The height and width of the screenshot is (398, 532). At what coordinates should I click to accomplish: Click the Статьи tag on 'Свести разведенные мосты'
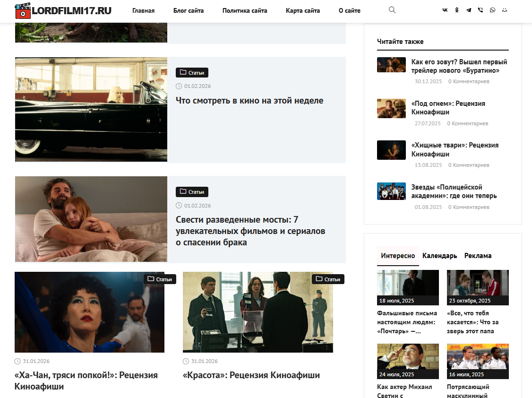(192, 192)
